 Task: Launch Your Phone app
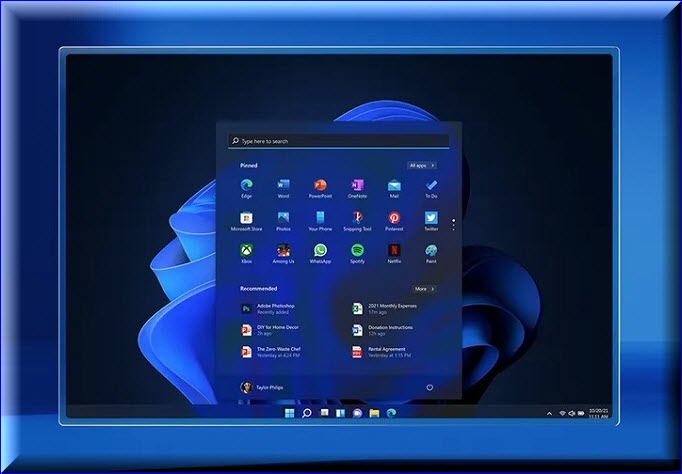(320, 221)
